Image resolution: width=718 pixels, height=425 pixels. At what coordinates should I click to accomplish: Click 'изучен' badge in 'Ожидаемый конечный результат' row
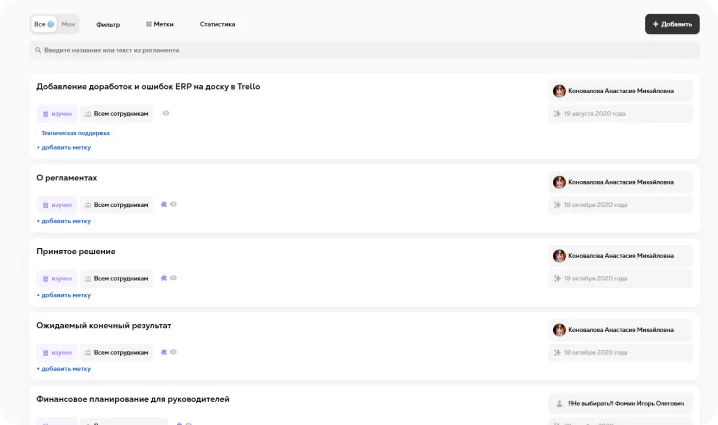click(x=57, y=353)
